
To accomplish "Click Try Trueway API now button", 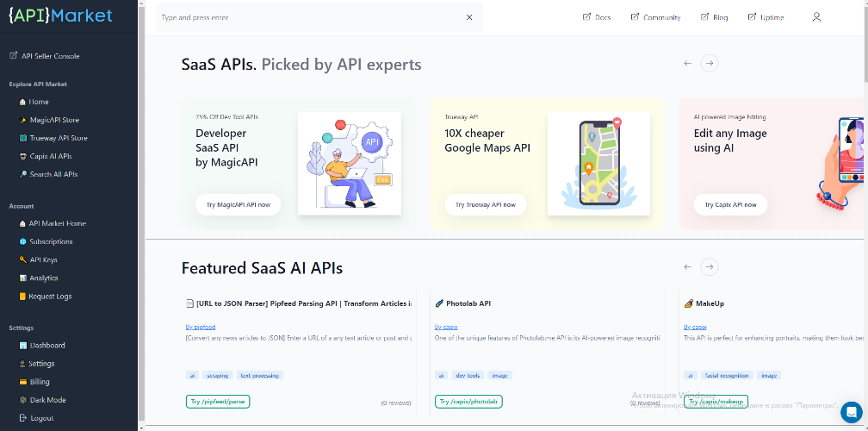I will (x=486, y=204).
